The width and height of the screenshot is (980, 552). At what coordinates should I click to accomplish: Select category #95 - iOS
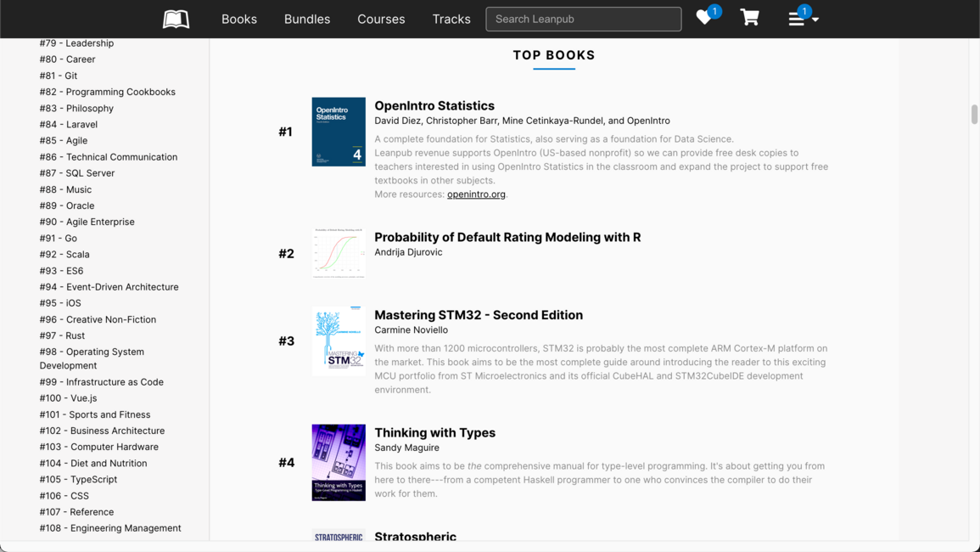coord(60,303)
